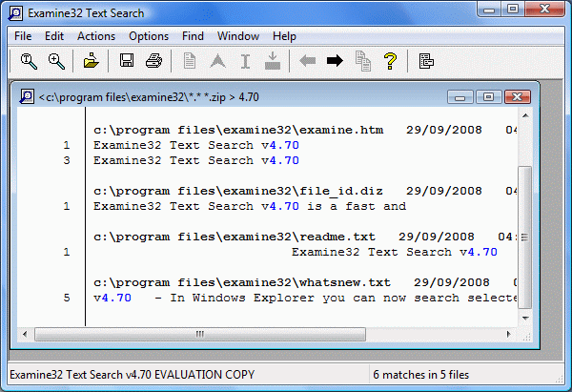Image resolution: width=572 pixels, height=392 pixels.
Task: Open the Find menu
Action: [193, 36]
